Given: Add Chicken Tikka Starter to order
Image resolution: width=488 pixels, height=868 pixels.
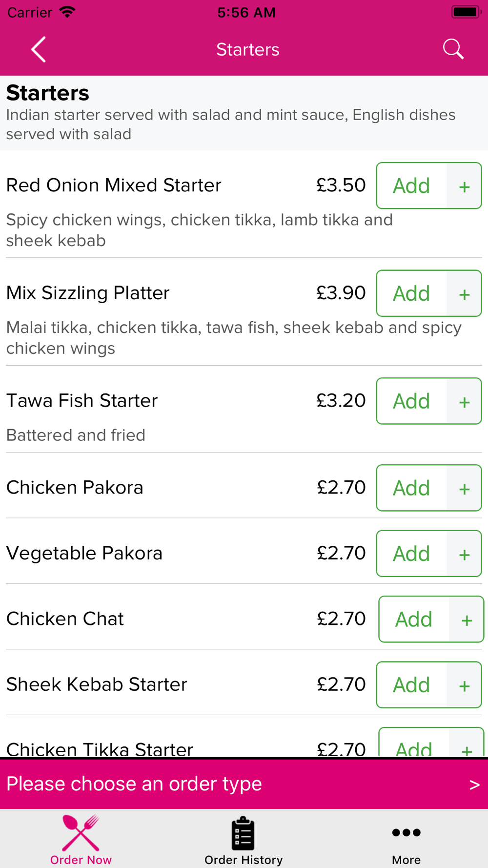Looking at the screenshot, I should (414, 743).
